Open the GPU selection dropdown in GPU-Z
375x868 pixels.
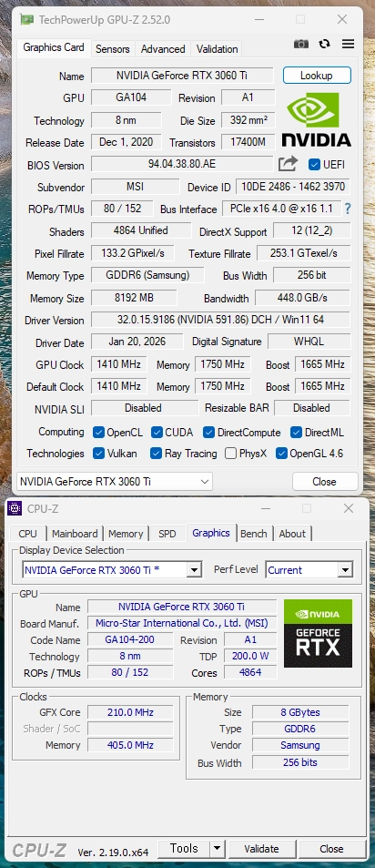coord(115,481)
